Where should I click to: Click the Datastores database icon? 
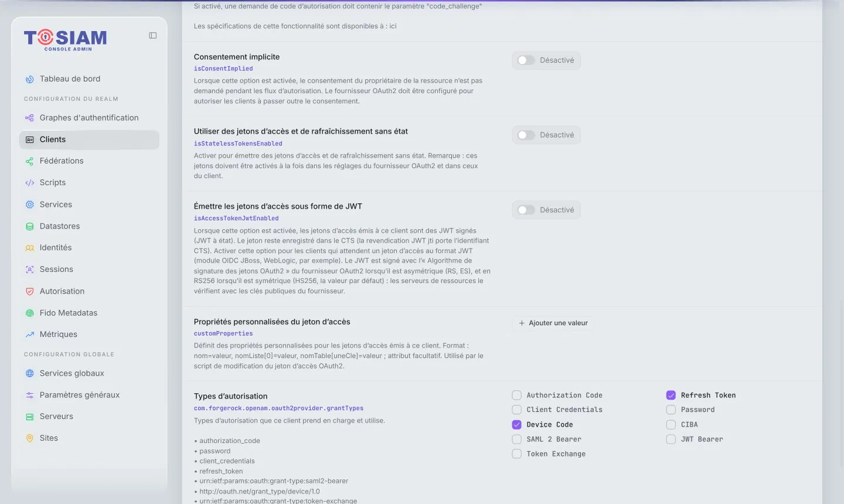click(30, 226)
